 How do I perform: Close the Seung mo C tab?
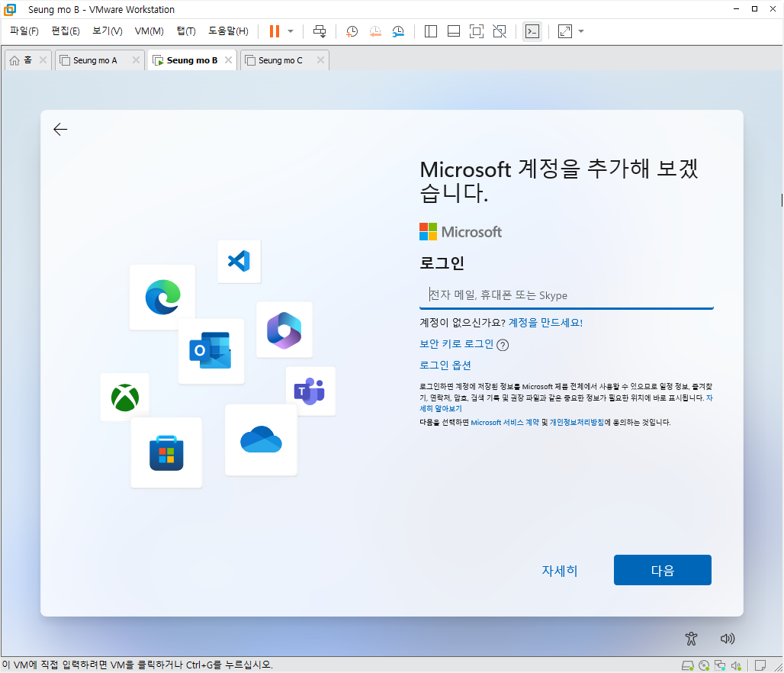click(x=320, y=60)
